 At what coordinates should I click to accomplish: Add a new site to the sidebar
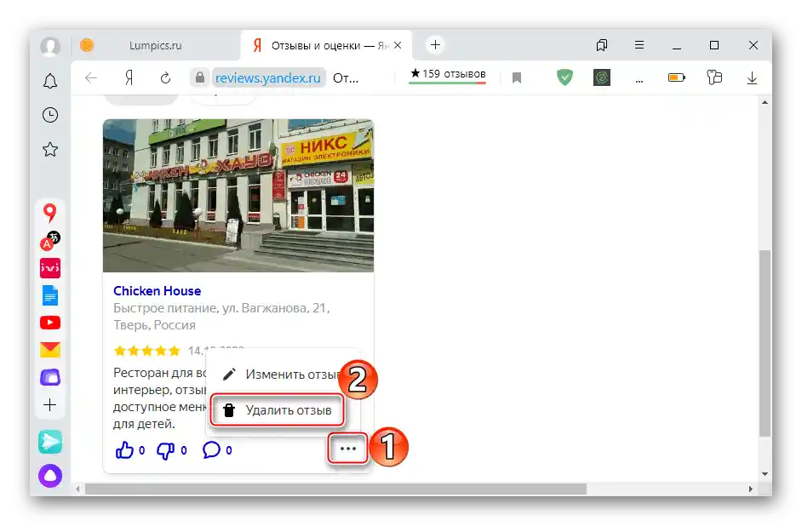(50, 405)
